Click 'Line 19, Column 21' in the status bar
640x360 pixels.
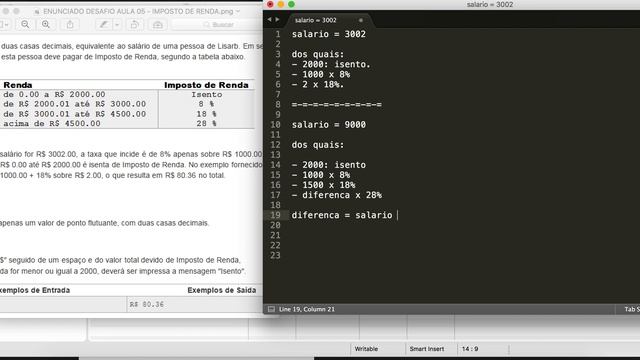(307, 309)
